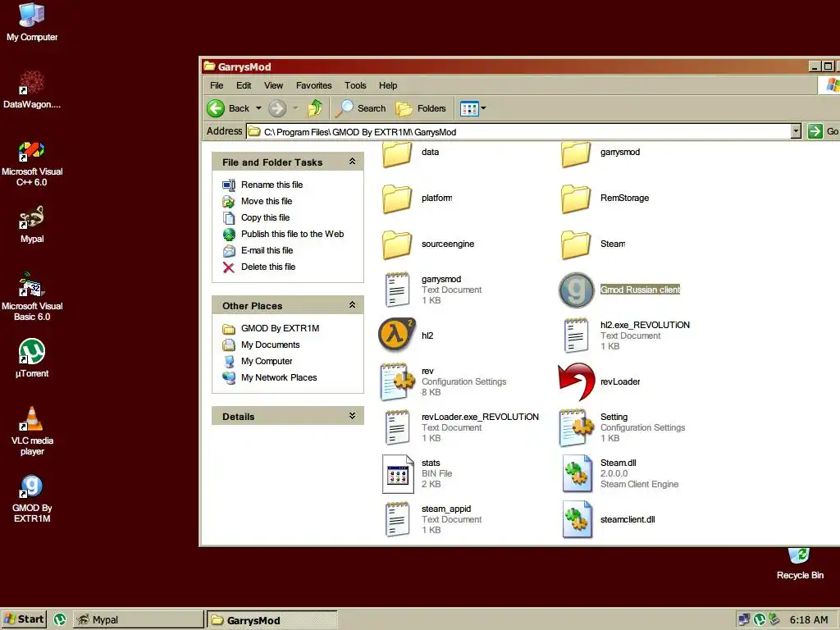Screen dimensions: 840x630
Task: Click the Up folder toolbar icon
Action: click(315, 108)
